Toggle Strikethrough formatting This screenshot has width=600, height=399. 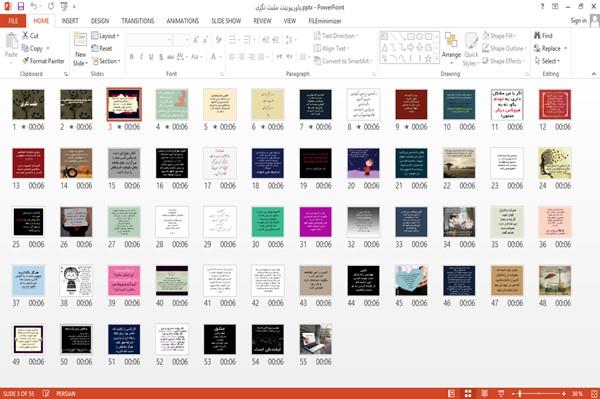tap(171, 57)
